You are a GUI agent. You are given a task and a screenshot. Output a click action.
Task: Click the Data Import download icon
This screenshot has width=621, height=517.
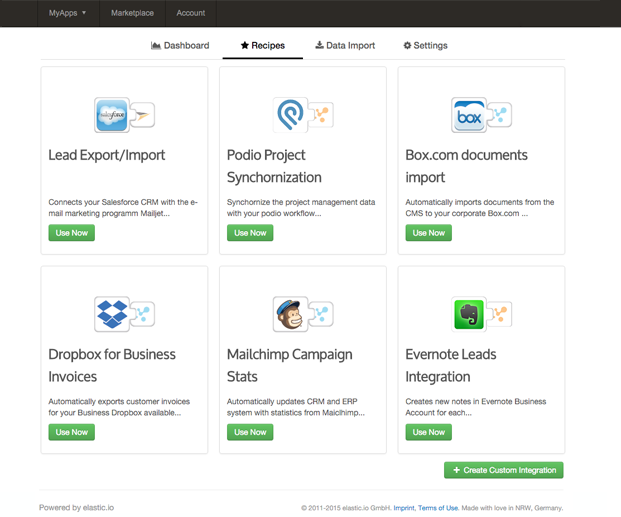(319, 45)
